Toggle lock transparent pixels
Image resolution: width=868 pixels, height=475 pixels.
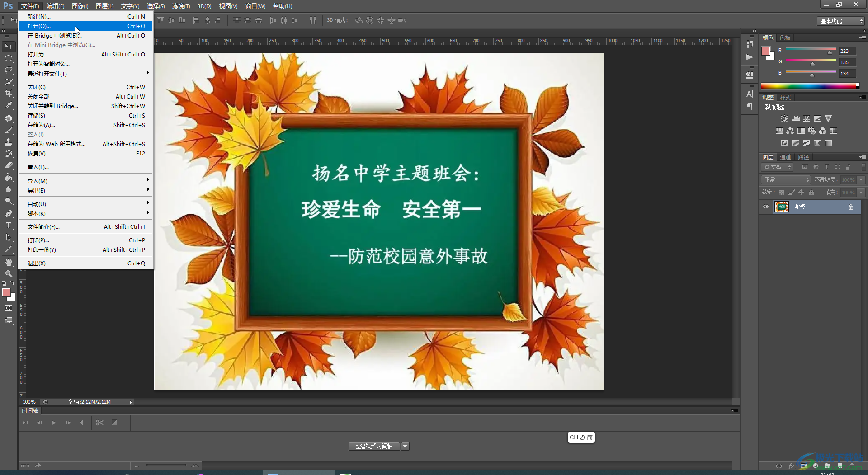[781, 193]
